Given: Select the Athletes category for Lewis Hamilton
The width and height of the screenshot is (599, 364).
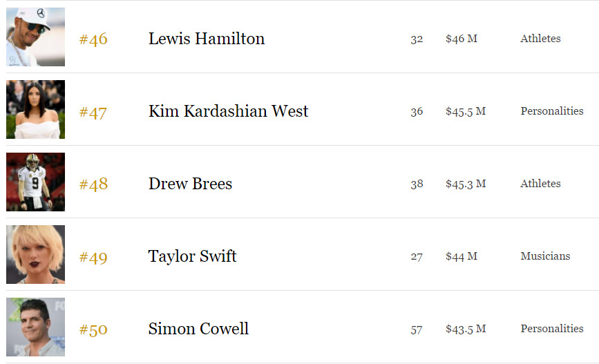Looking at the screenshot, I should [x=540, y=39].
